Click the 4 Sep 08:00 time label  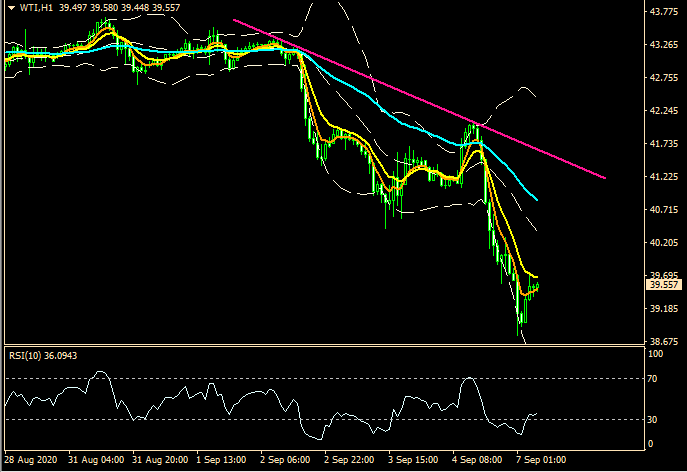pyautogui.click(x=476, y=461)
